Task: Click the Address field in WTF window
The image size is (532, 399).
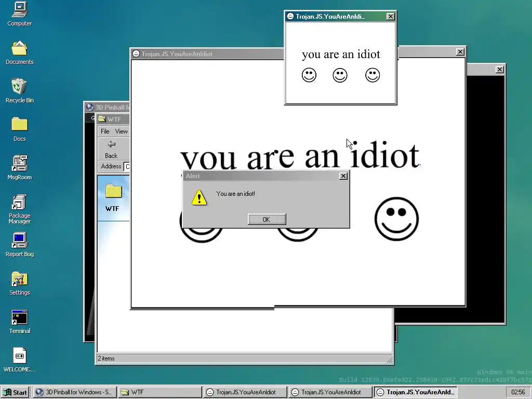Action: point(127,166)
